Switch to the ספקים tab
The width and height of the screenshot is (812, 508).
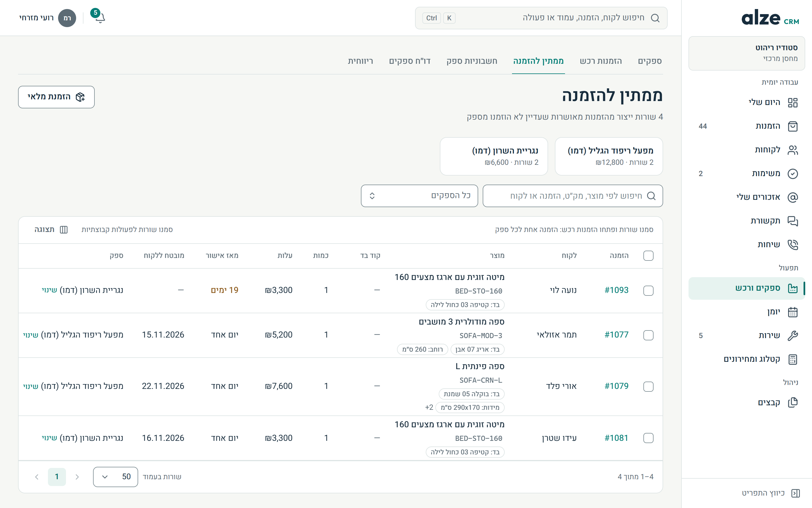coord(650,61)
